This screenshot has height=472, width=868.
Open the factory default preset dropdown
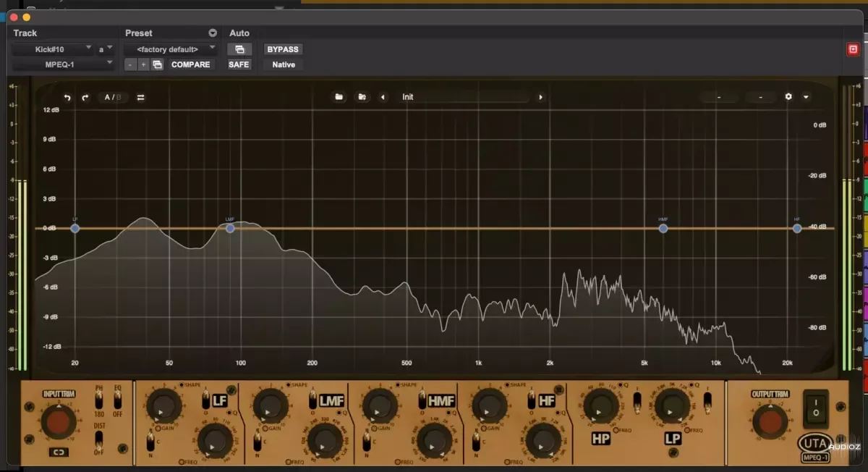coord(171,49)
